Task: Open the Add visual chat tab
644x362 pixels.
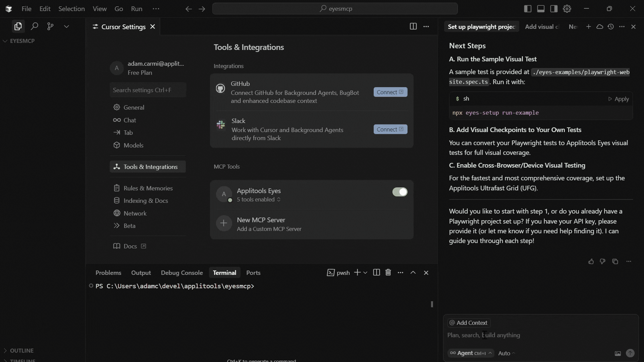Action: pyautogui.click(x=542, y=26)
